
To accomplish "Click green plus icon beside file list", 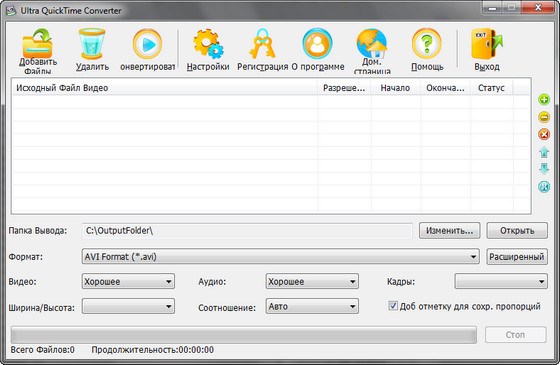I will (544, 100).
